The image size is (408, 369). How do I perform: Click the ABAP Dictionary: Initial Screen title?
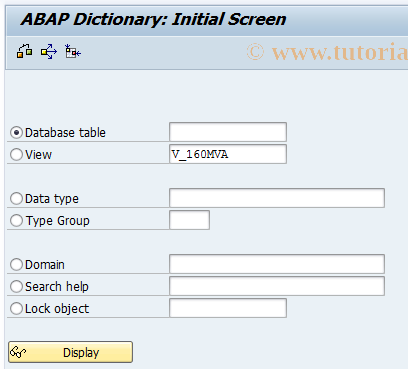(x=153, y=19)
